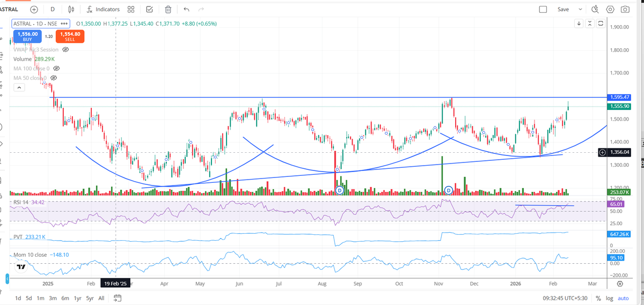Toggle visibility of VWAP indicator
Image resolution: width=644 pixels, height=305 pixels.
(x=66, y=49)
